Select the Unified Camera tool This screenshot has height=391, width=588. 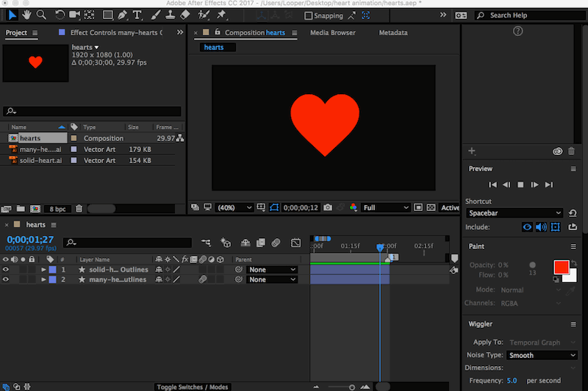pos(74,15)
